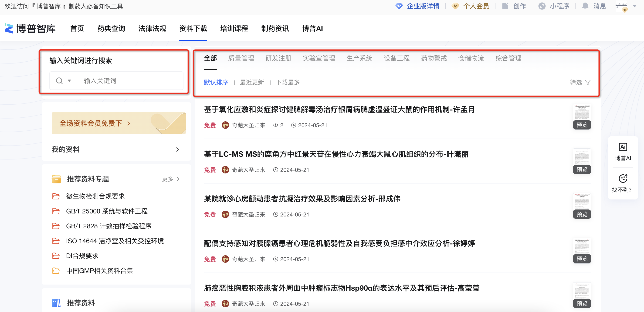644x312 pixels.
Task: Switch to the 设备工程 tab
Action: (x=397, y=58)
